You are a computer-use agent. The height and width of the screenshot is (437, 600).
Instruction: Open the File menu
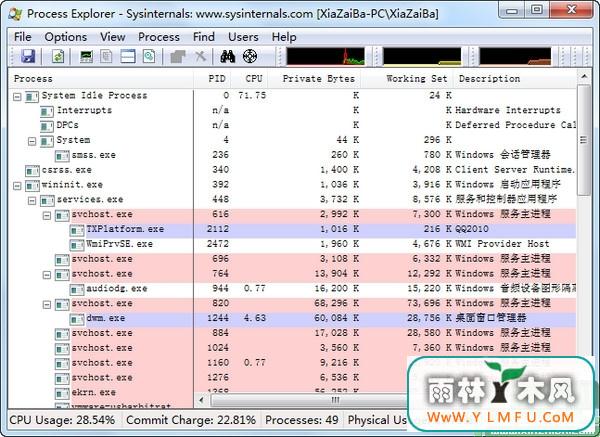[23, 37]
